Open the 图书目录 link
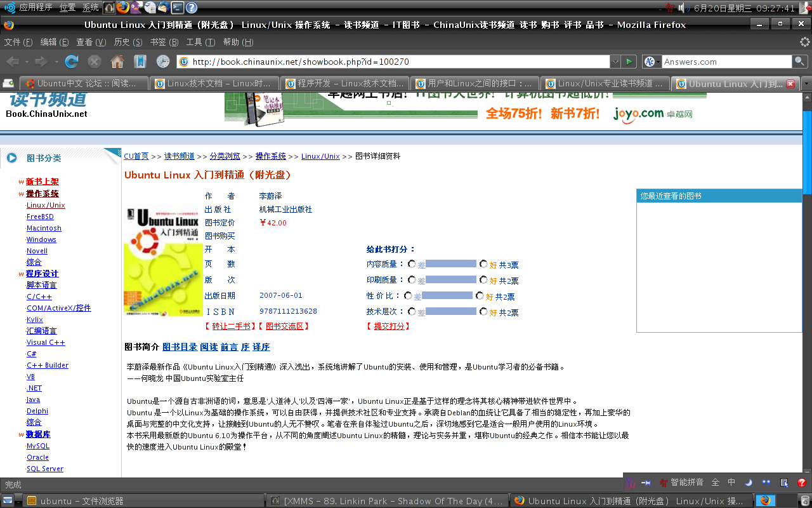 (x=180, y=347)
